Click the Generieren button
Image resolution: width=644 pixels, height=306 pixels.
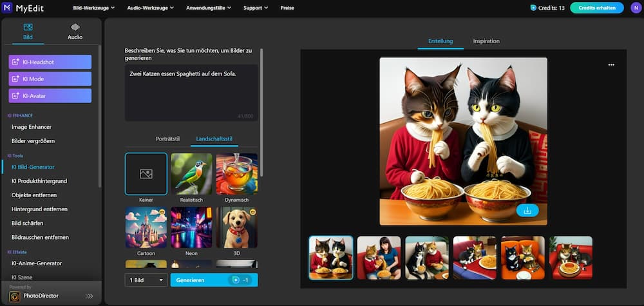pyautogui.click(x=214, y=280)
